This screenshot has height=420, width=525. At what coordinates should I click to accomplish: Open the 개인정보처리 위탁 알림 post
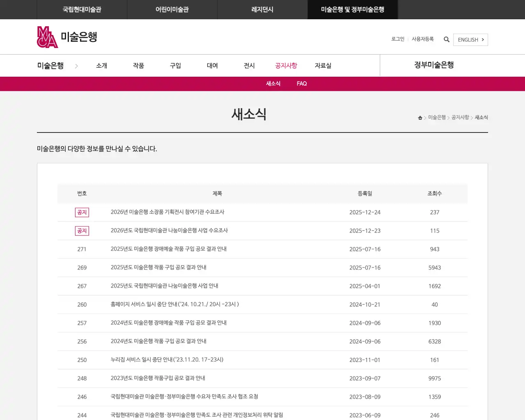click(x=197, y=415)
